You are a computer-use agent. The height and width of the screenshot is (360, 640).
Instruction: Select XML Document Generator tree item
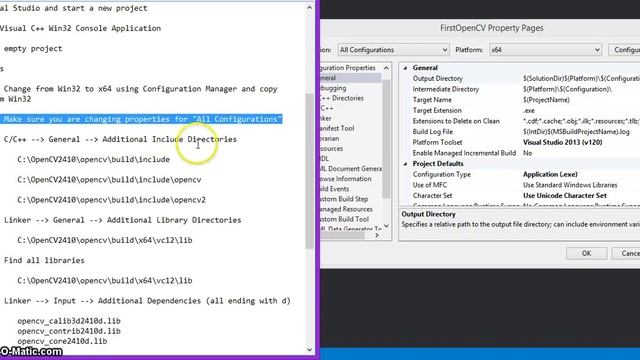coord(351,169)
